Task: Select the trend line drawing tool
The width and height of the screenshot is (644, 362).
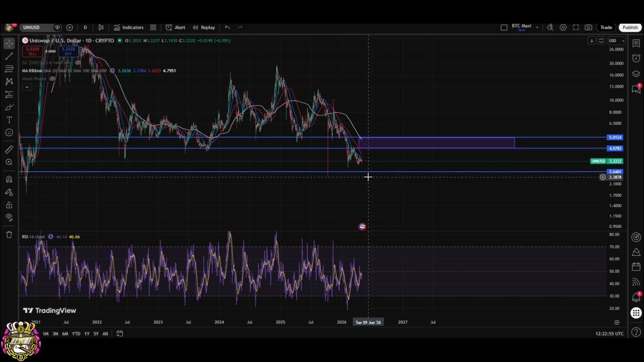Action: click(9, 56)
